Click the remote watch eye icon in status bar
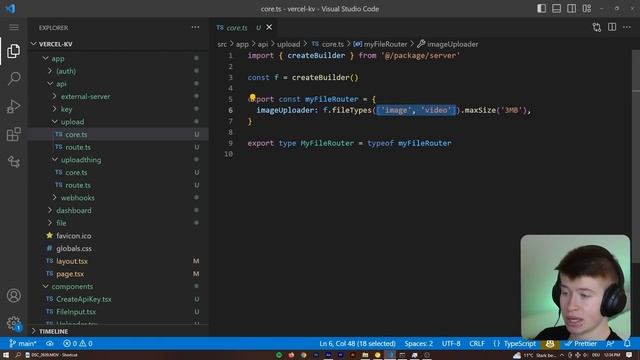The width and height of the screenshot is (640, 360). [50, 344]
